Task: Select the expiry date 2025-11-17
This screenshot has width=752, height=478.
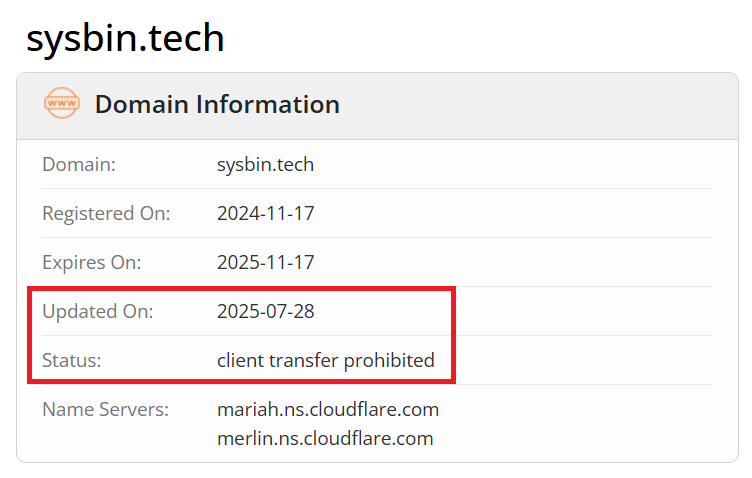Action: (x=265, y=262)
